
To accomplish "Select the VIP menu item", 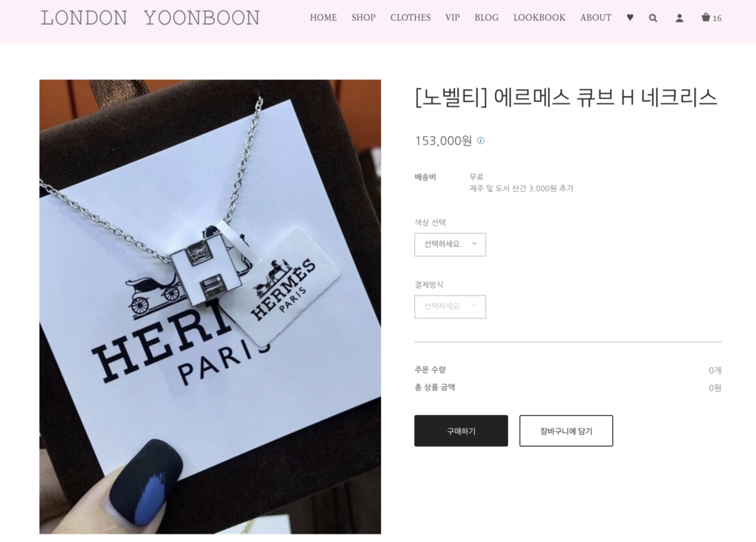I will tap(452, 18).
